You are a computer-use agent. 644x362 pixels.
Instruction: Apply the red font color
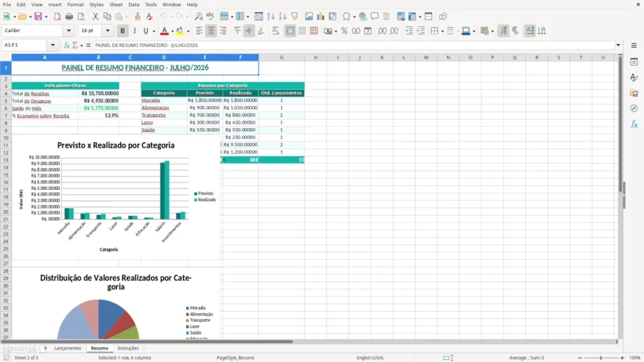pos(164,31)
